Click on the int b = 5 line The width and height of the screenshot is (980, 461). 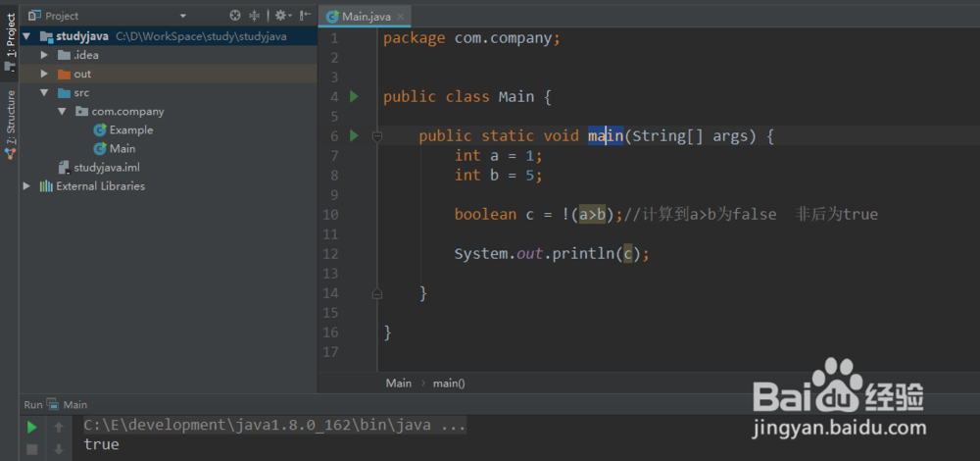coord(499,176)
